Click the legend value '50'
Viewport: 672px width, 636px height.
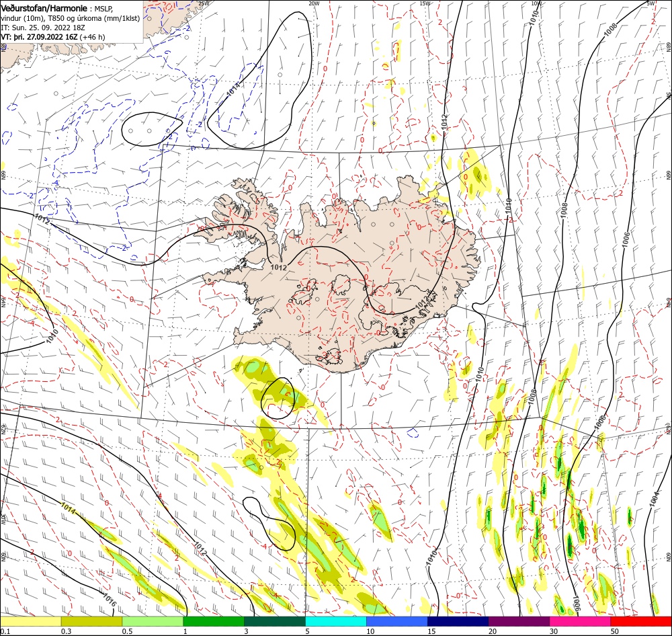(615, 631)
